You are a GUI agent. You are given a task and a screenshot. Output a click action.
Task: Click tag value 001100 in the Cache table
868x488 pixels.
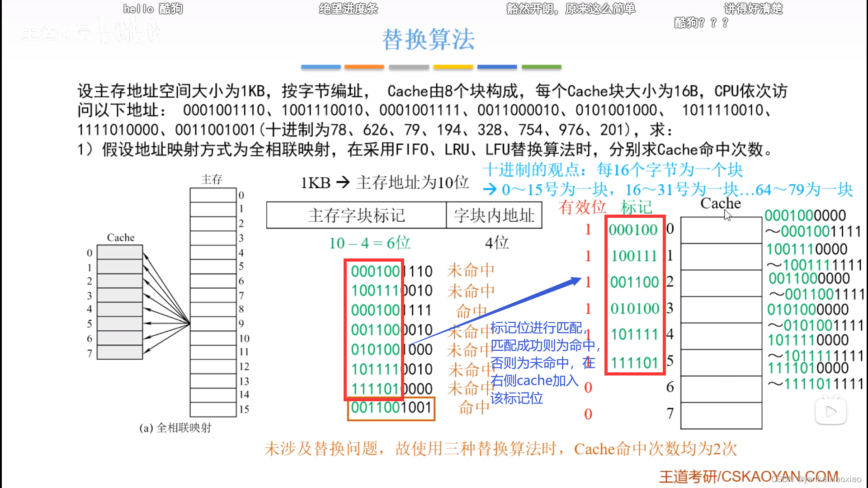(634, 282)
